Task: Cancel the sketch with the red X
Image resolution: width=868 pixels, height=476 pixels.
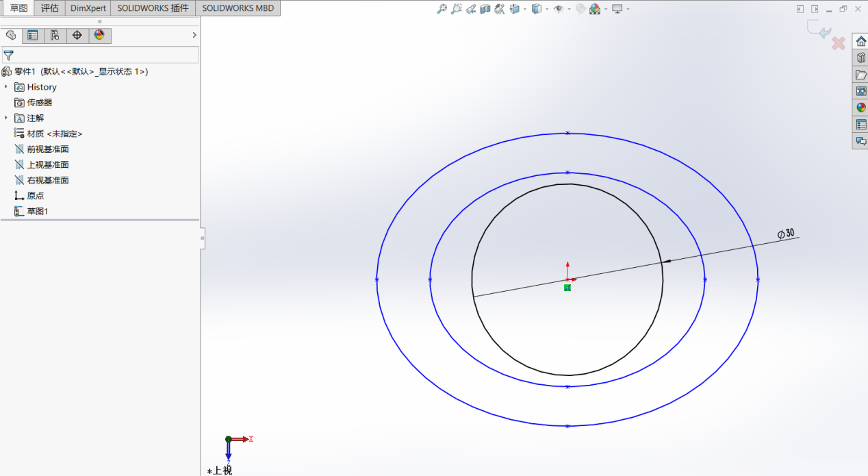Action: [838, 44]
